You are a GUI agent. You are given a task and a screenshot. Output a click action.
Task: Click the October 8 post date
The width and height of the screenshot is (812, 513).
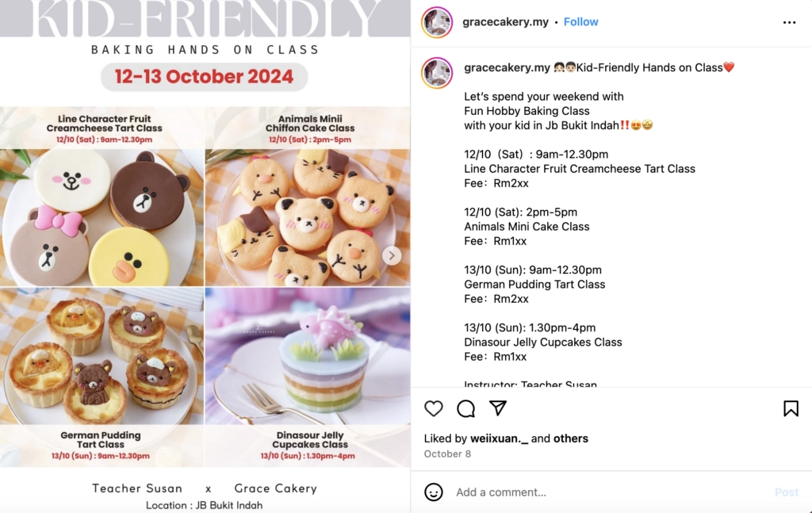click(x=447, y=454)
